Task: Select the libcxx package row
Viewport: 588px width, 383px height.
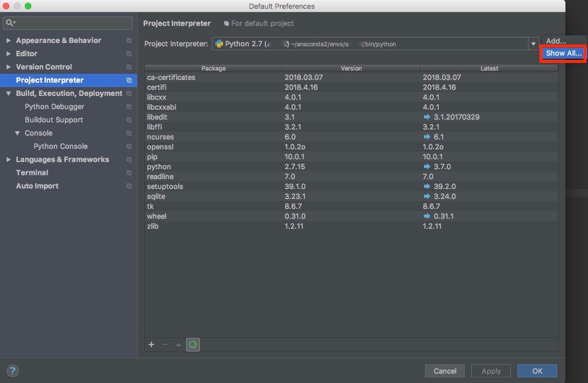Action: point(351,97)
